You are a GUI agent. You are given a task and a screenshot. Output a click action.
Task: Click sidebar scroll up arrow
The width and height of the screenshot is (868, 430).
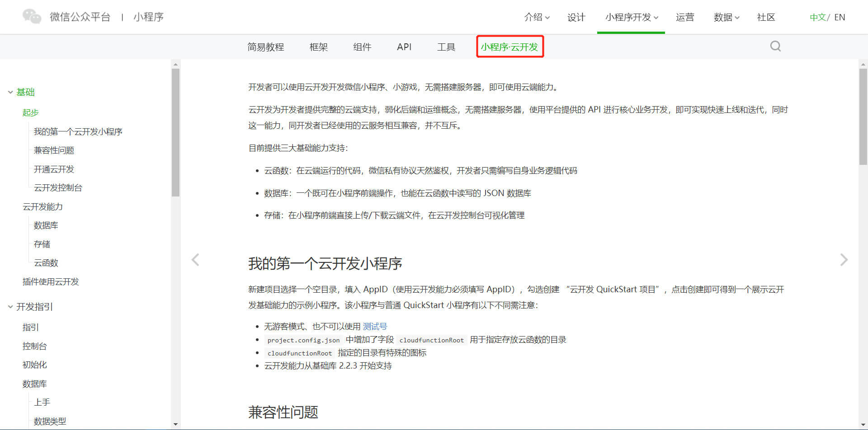(x=175, y=65)
